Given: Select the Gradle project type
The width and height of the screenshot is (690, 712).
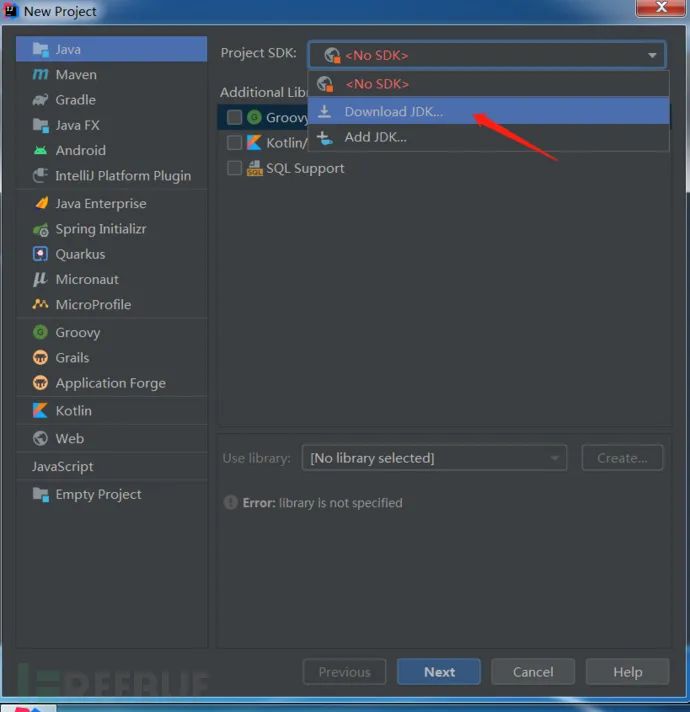Looking at the screenshot, I should coord(111,100).
